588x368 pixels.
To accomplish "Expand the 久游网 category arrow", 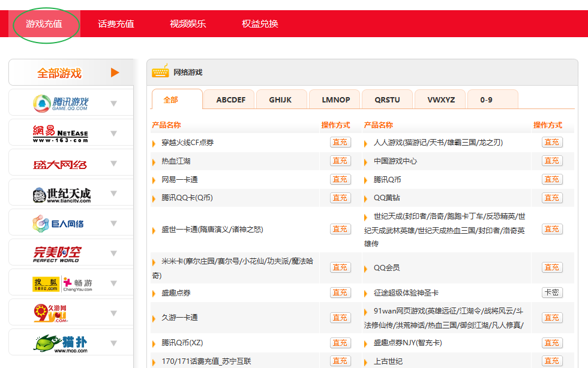I will point(114,313).
